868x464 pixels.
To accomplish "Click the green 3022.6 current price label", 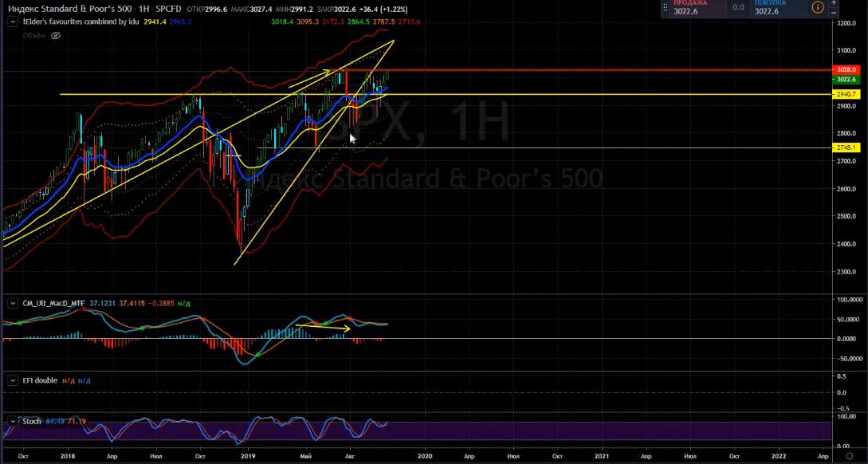I will click(x=846, y=80).
